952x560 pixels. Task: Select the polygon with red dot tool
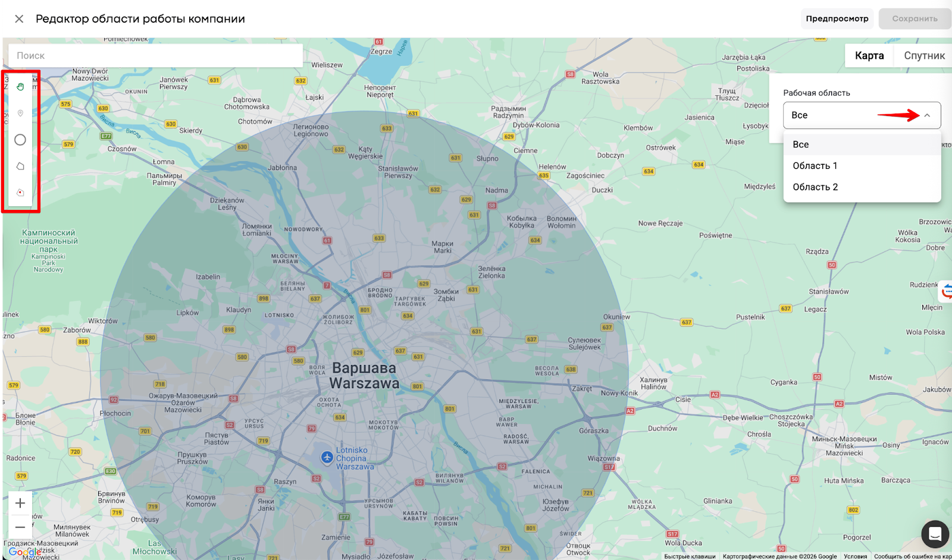[x=20, y=192]
